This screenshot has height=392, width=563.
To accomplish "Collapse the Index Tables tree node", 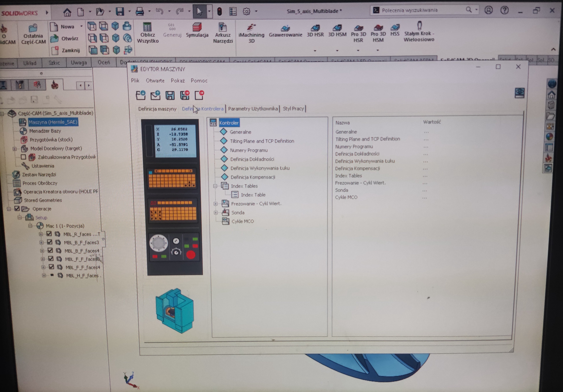I will 215,186.
